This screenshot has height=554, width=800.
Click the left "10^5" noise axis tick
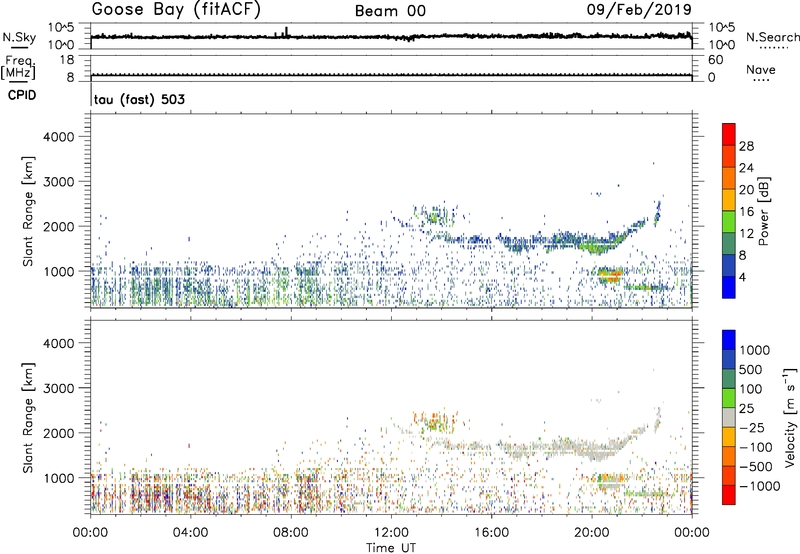[61, 28]
